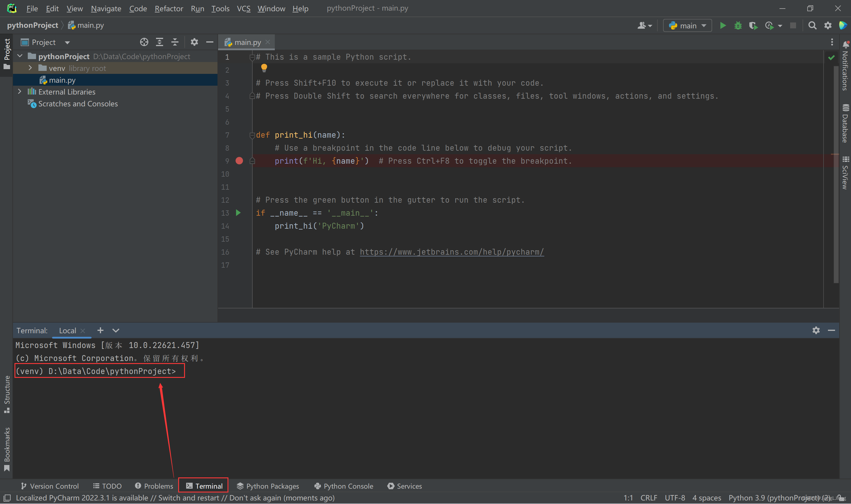Toggle the Bookmarks tool window open
This screenshot has width=851, height=504.
pyautogui.click(x=7, y=447)
